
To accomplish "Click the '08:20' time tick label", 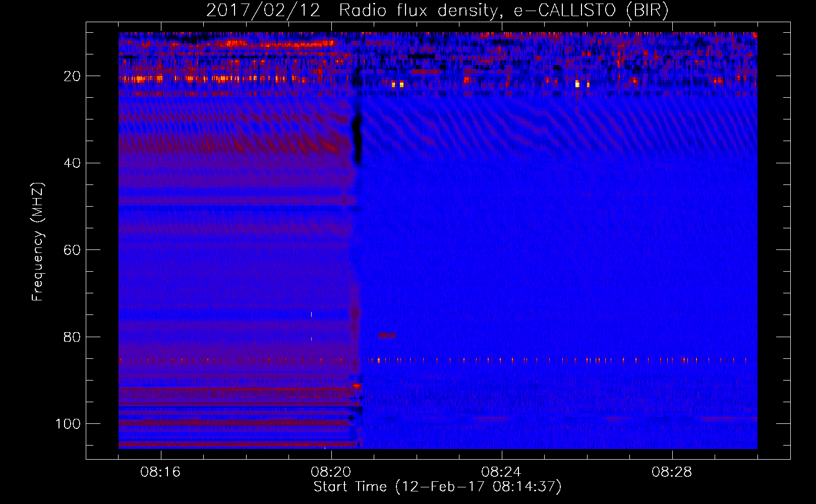I will click(331, 472).
